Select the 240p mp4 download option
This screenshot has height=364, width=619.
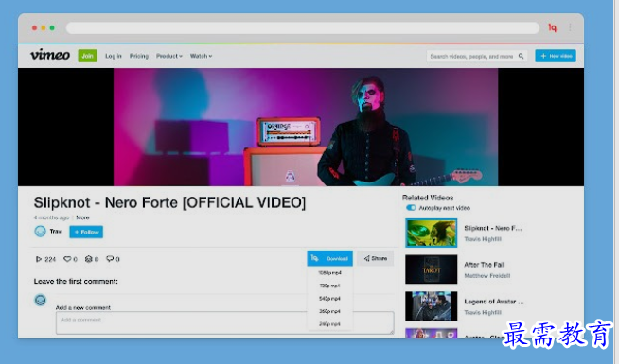click(330, 324)
